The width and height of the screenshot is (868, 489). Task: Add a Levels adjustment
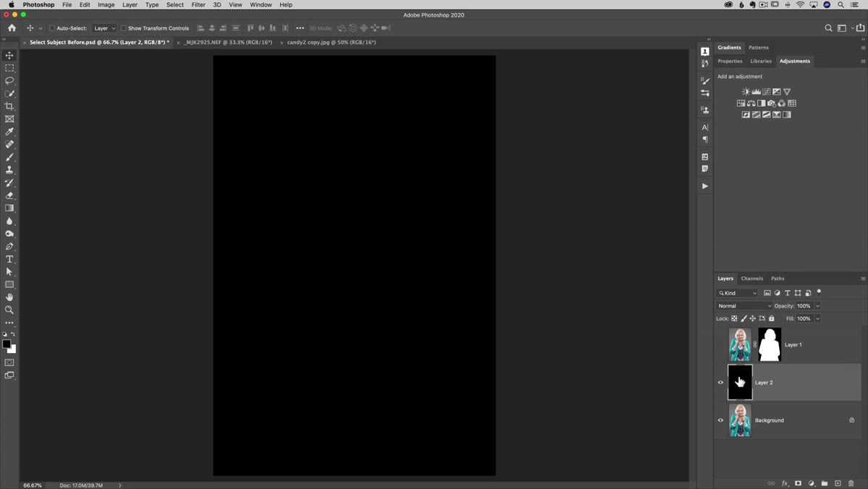tap(756, 92)
